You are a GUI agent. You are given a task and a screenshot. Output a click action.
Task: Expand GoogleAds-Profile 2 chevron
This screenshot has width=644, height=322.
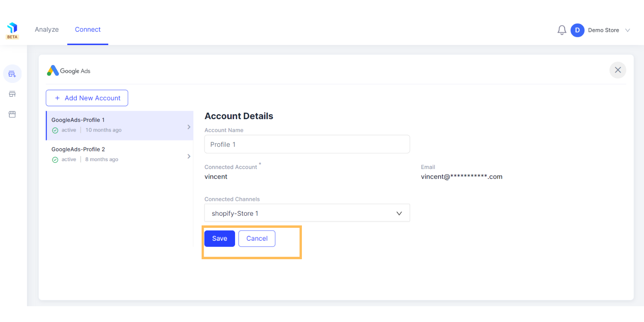(x=189, y=156)
